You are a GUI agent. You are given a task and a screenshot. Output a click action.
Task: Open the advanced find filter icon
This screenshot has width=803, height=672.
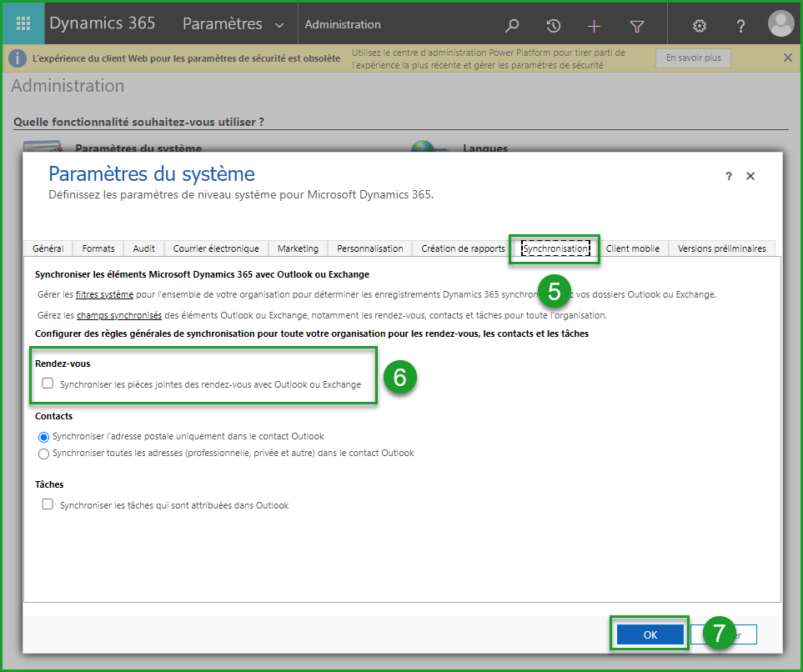pos(637,26)
